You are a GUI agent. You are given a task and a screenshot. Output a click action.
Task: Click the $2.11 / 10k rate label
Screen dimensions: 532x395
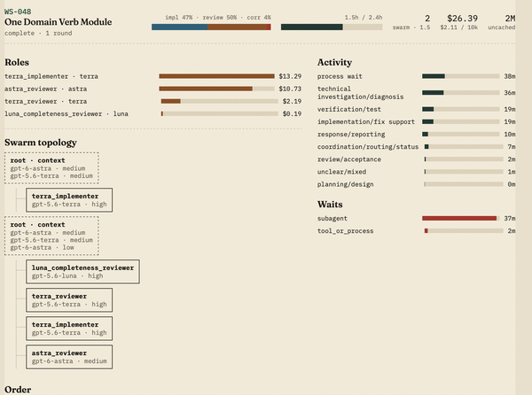tap(459, 27)
